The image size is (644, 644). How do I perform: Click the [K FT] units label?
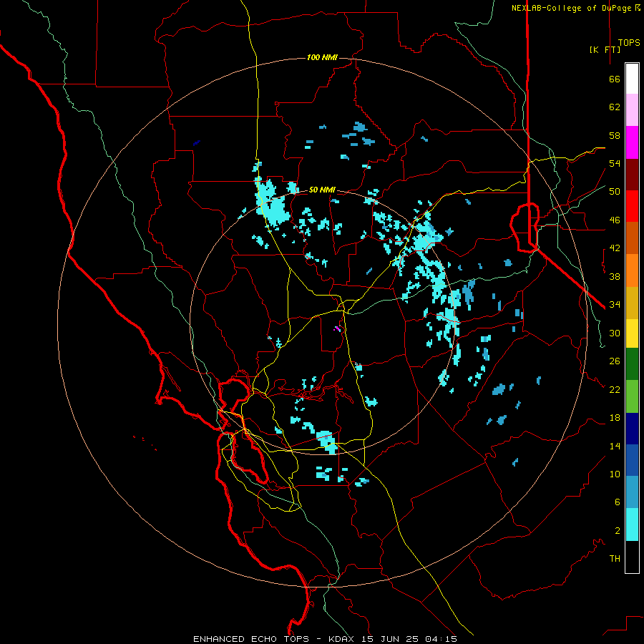point(605,49)
